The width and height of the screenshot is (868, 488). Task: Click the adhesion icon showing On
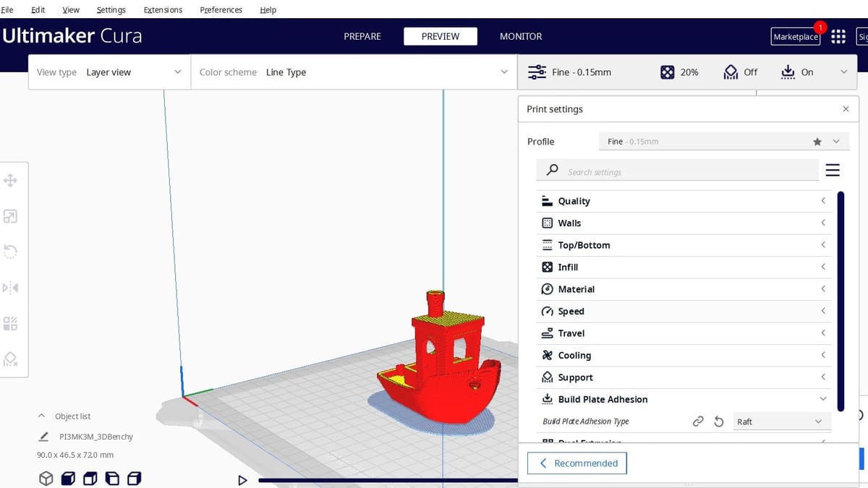point(788,72)
